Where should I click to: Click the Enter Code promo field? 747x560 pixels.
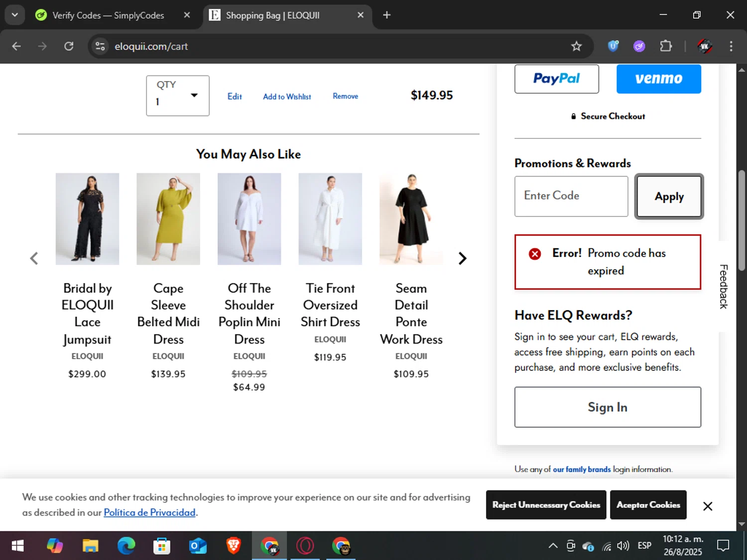(x=571, y=196)
